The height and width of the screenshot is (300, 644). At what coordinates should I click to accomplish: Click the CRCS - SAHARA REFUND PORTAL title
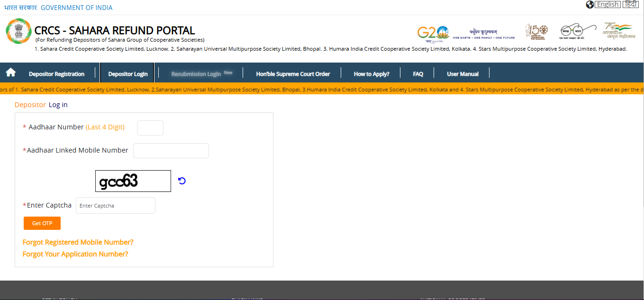(x=115, y=31)
